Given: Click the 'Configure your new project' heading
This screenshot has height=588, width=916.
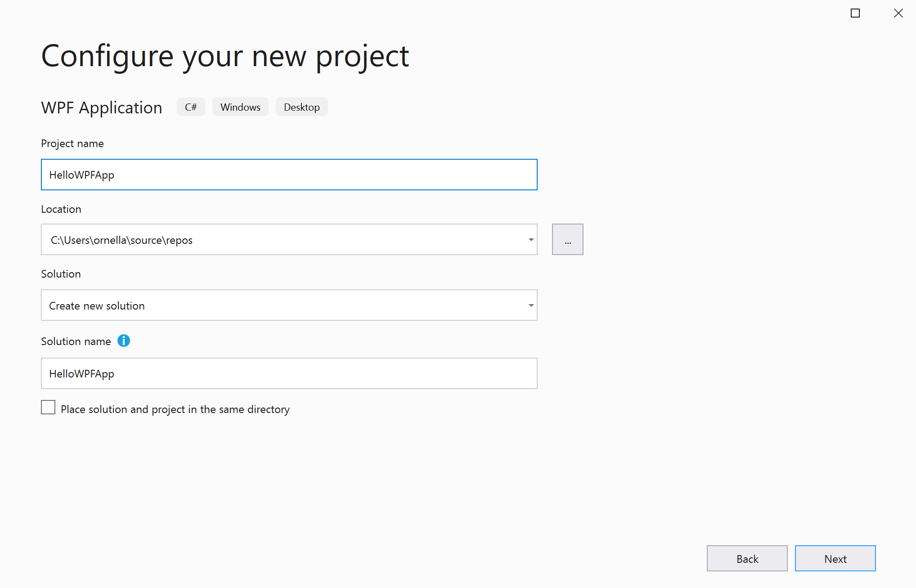Looking at the screenshot, I should click(225, 56).
